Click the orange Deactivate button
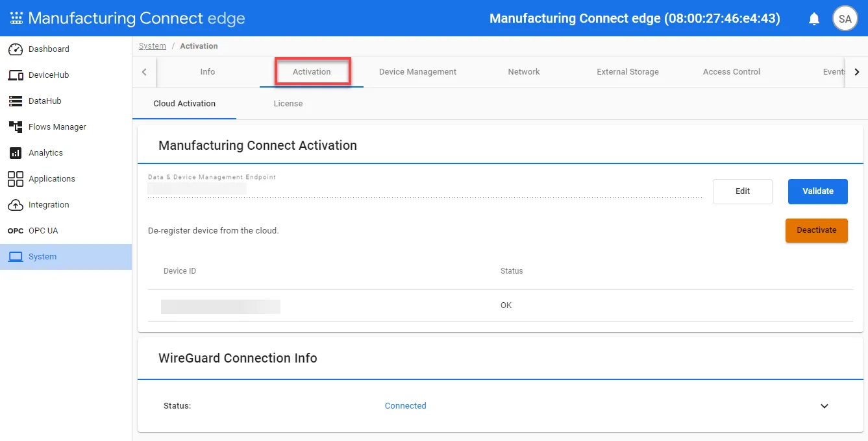 click(x=817, y=230)
